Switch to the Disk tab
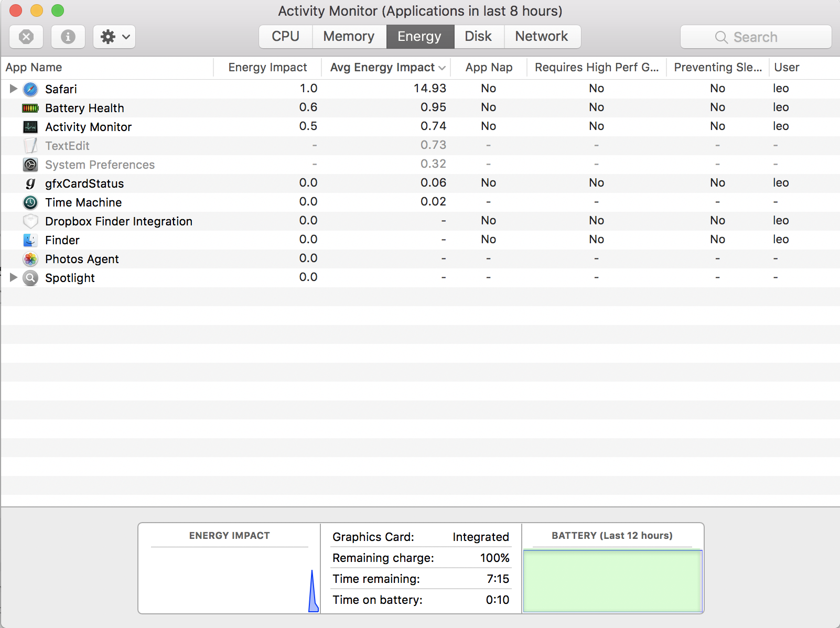840x628 pixels. tap(479, 37)
